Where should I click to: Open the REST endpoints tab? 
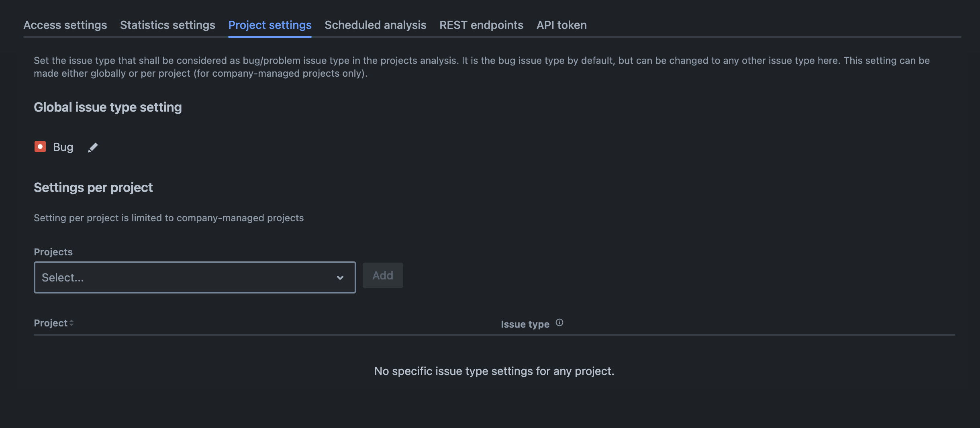tap(481, 25)
